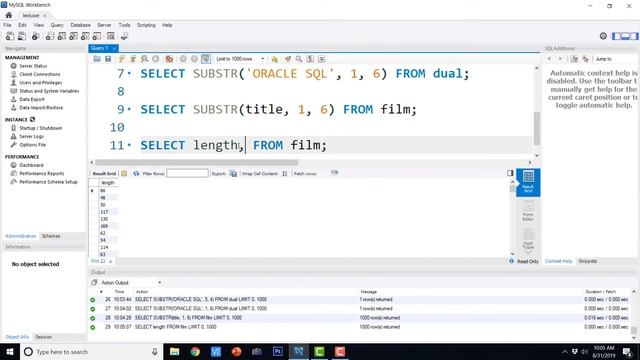Screen dimensions: 640x360
Task: Save the script using the floppy disk icon
Action: (108, 59)
